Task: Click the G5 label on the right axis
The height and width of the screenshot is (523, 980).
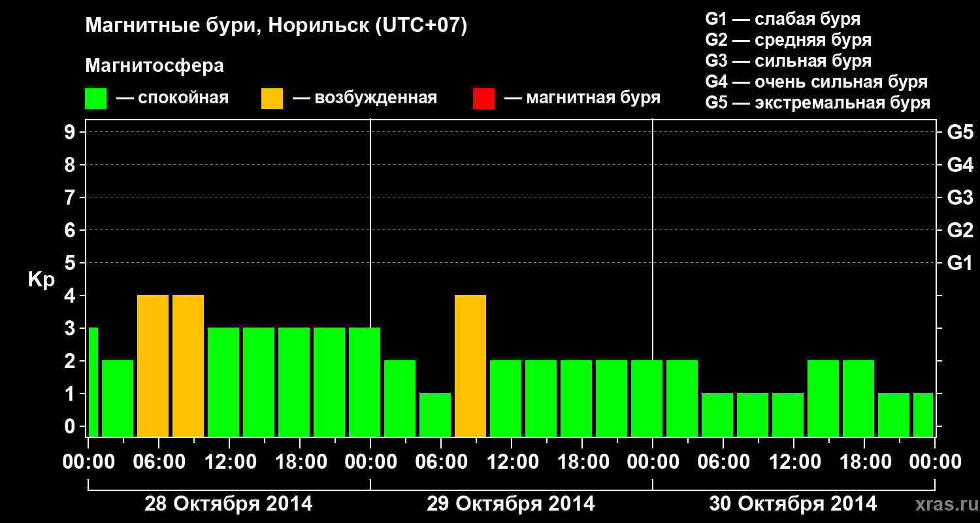Action: (960, 132)
